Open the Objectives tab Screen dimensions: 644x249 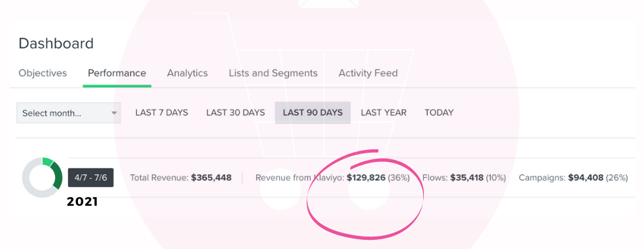click(x=43, y=73)
